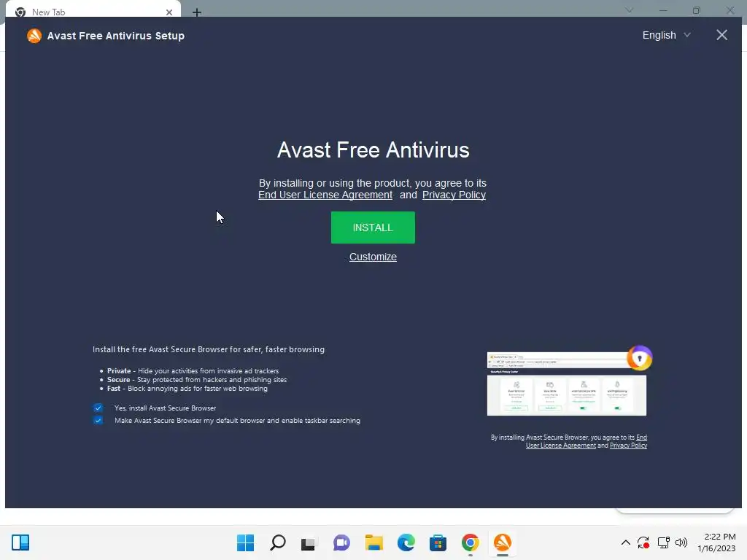Open the Chat app on taskbar

[x=341, y=542]
